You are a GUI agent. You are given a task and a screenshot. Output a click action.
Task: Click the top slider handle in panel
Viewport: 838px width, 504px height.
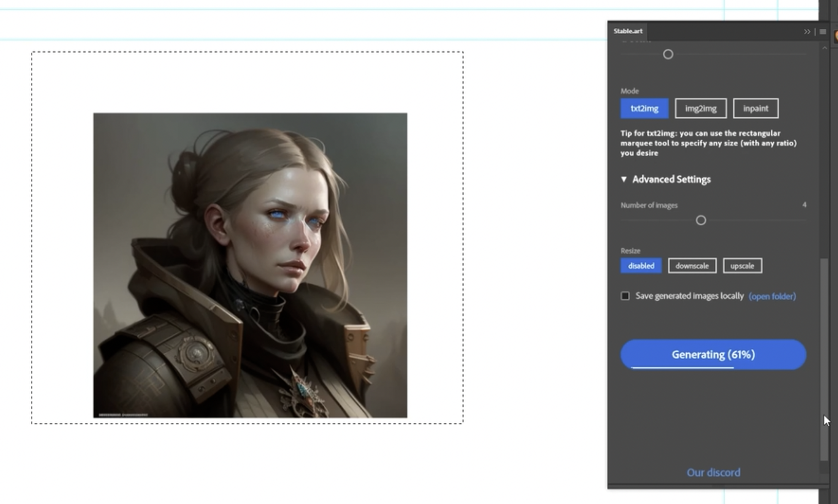668,54
